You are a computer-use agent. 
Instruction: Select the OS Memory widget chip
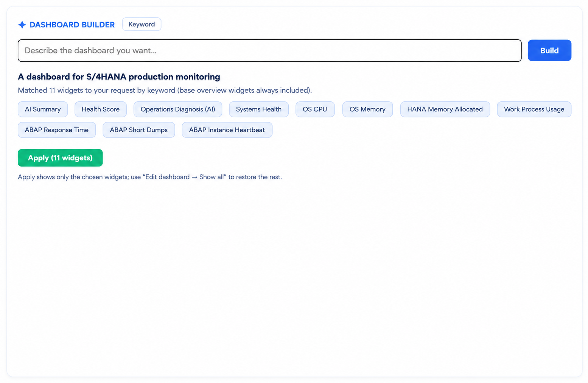[367, 109]
